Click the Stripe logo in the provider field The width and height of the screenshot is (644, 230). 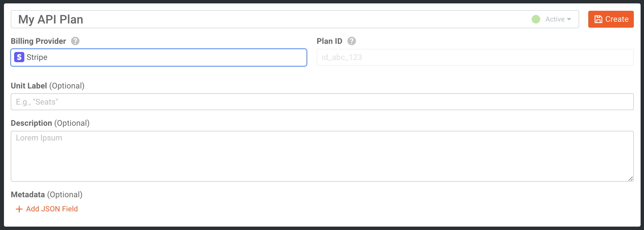[19, 57]
